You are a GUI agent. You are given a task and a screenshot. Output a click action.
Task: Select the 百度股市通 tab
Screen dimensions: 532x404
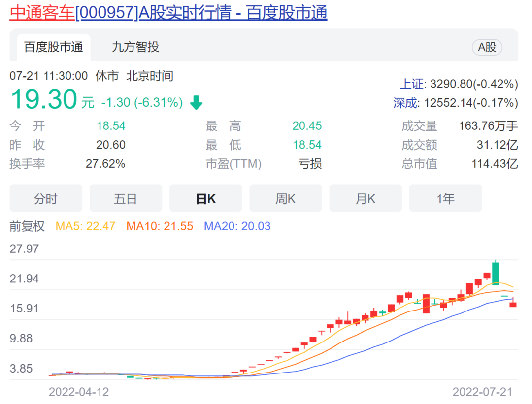54,48
